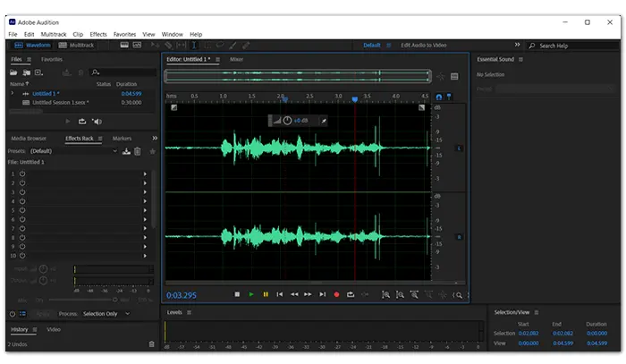This screenshot has height=364, width=626.
Task: Zoom in amplitude on the waveform
Action: 385,295
